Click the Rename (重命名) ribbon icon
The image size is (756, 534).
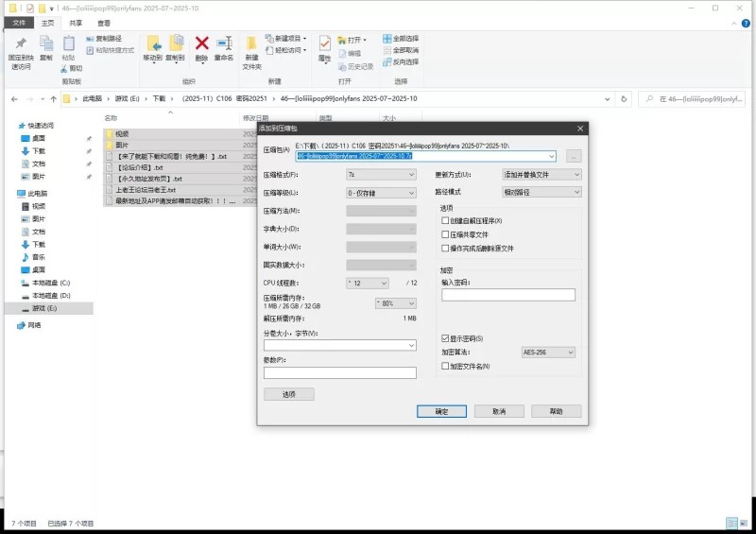[x=224, y=43]
